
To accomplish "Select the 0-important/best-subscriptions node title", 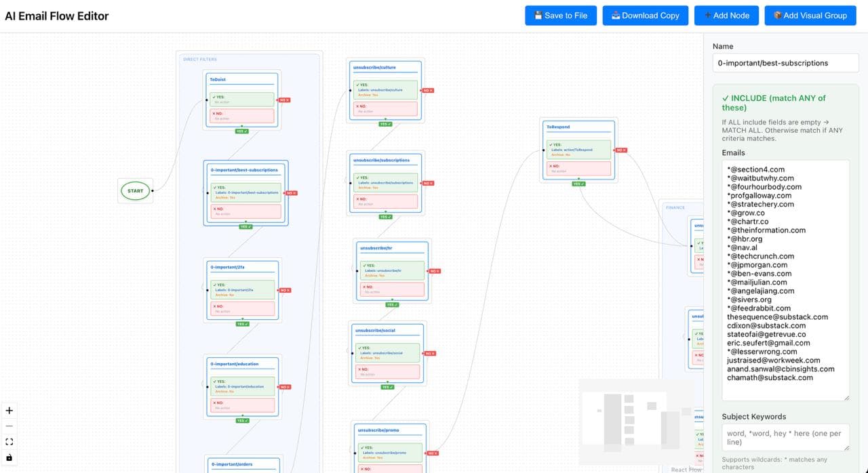I will pyautogui.click(x=245, y=170).
